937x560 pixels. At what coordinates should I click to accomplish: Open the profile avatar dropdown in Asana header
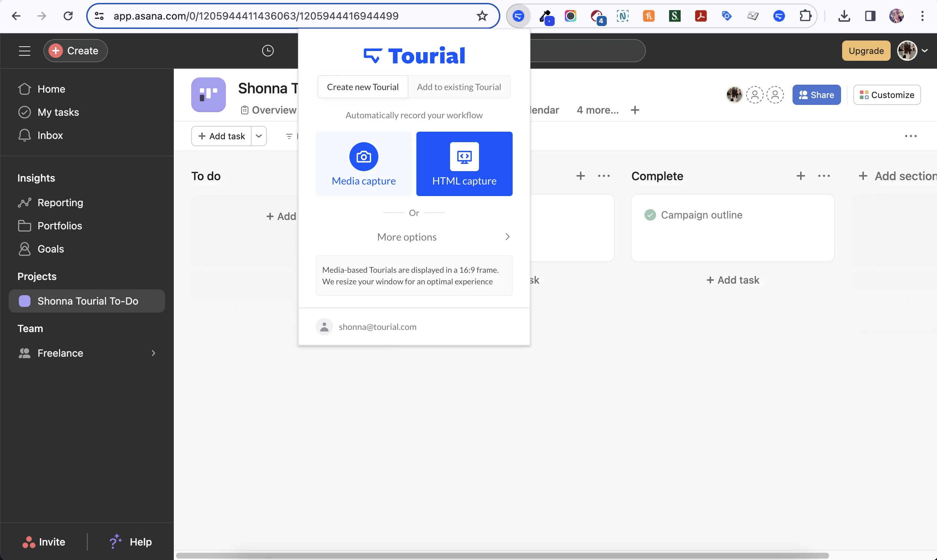pyautogui.click(x=912, y=51)
